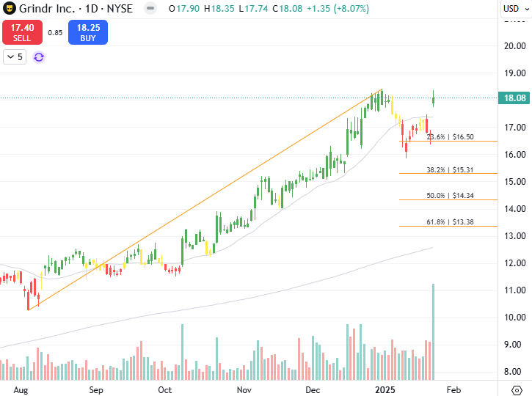The width and height of the screenshot is (532, 396).
Task: Click the latest green candlestick near 18.08
Action: (433, 99)
